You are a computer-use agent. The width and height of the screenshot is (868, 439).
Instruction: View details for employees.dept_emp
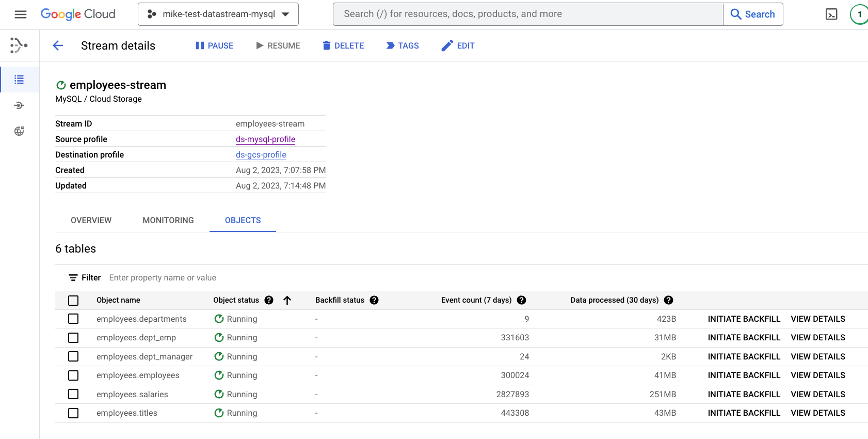pos(818,337)
